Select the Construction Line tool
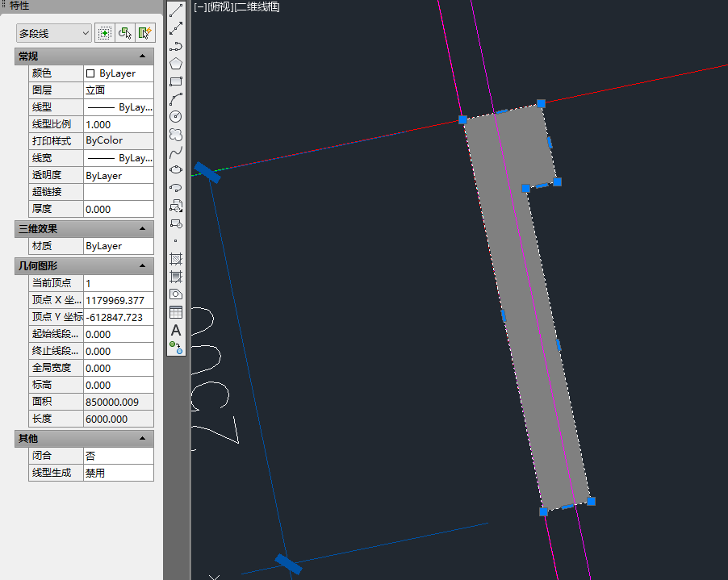 tap(176, 28)
